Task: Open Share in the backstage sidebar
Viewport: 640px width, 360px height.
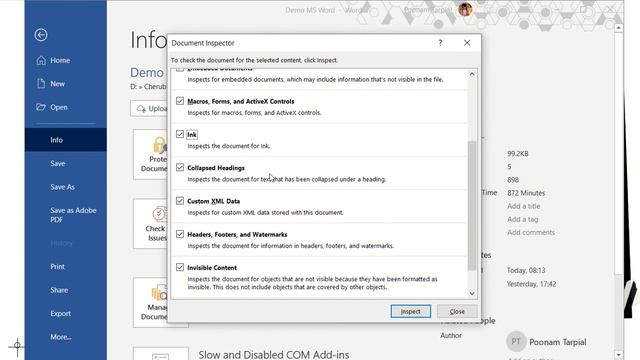Action: (x=59, y=290)
